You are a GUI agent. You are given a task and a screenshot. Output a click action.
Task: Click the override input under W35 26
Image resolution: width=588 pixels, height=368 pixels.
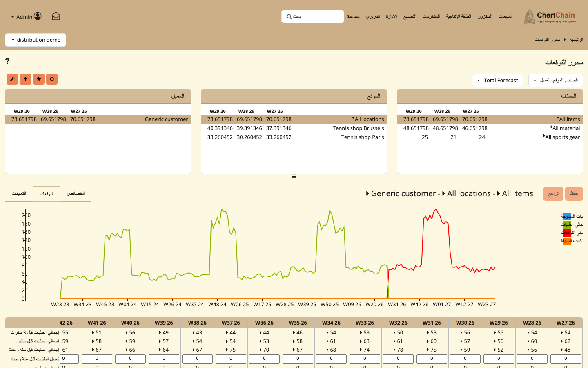point(298,359)
